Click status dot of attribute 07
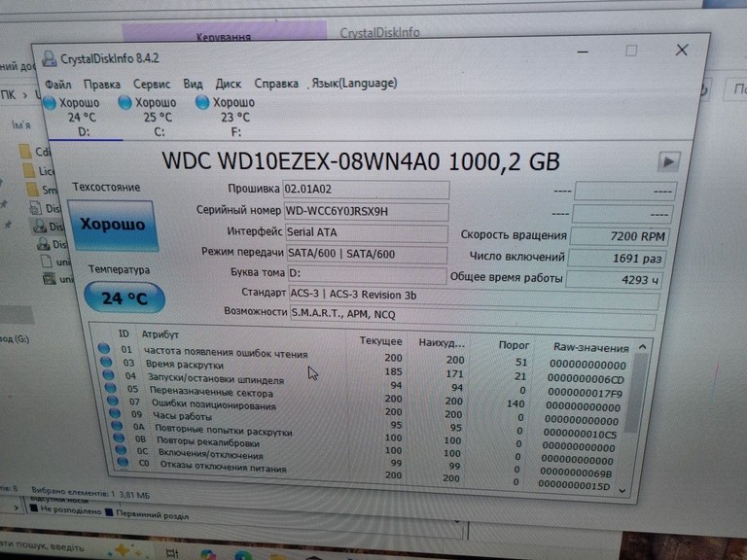Viewport: 747px width, 560px height. tap(113, 401)
